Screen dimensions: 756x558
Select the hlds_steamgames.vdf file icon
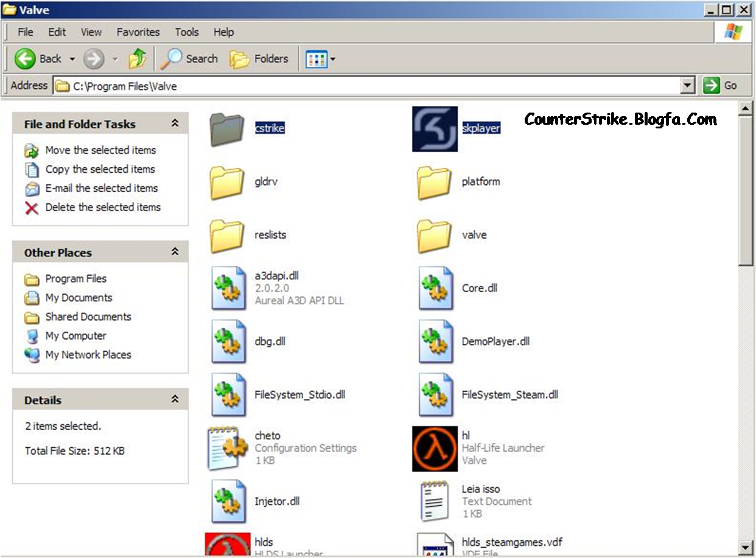[x=435, y=544]
